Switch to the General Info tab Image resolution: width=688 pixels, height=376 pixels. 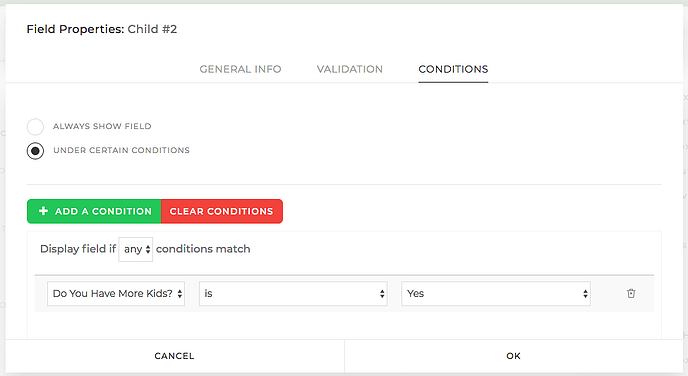(x=240, y=69)
